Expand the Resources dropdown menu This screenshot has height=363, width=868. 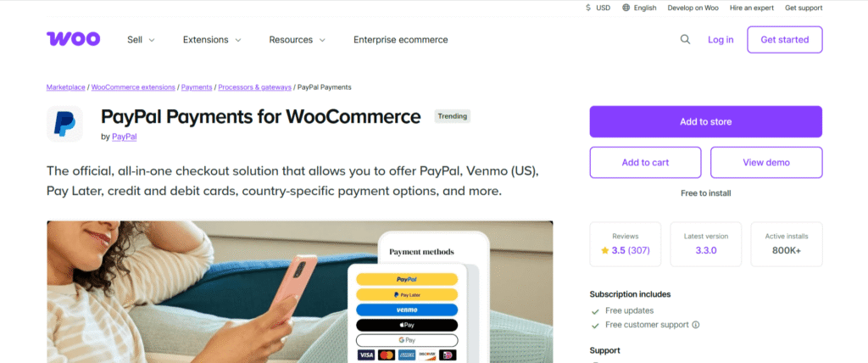click(x=298, y=40)
